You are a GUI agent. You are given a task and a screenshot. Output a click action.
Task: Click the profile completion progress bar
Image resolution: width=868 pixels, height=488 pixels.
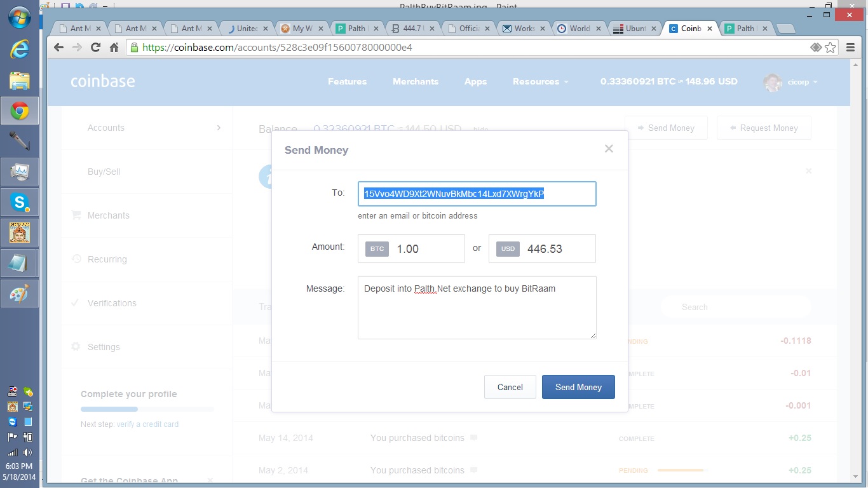click(147, 409)
